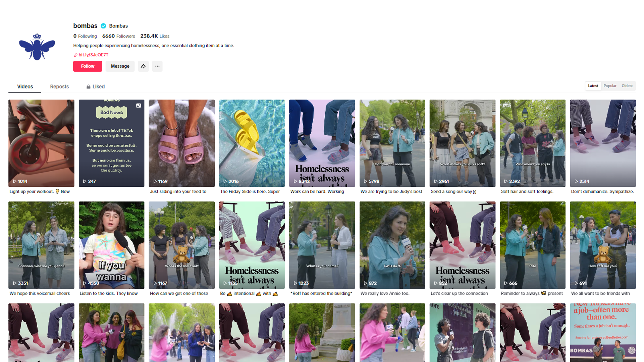Click the photo-post icon on Bad News thumbnail
Viewport: 644px width, 362px height.
pos(139,106)
